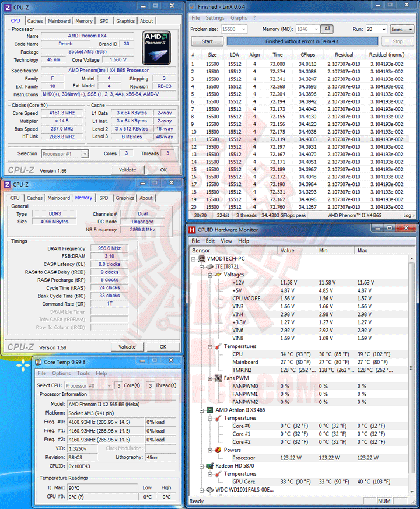Click the LinX title bar checkmark icon
The image size is (420, 509).
coord(192,7)
